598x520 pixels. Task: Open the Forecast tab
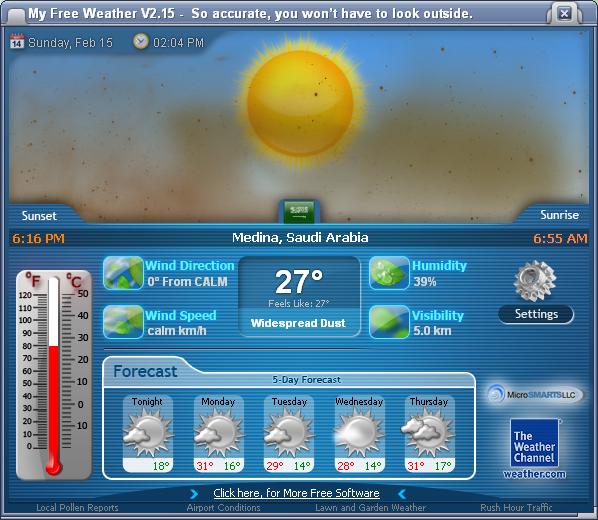click(x=145, y=371)
